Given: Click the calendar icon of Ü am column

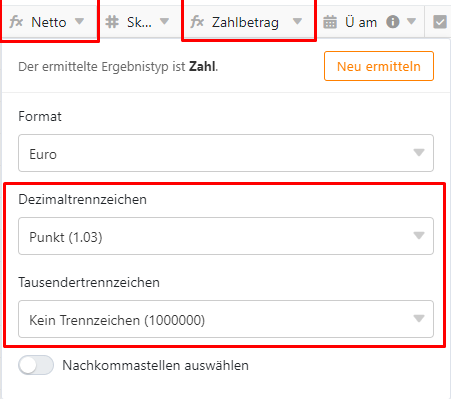Looking at the screenshot, I should coord(330,22).
